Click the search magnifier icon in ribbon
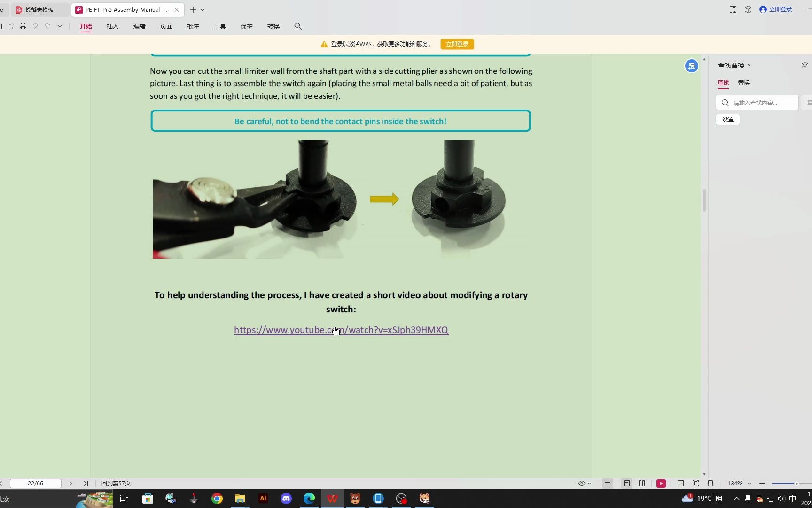The height and width of the screenshot is (508, 812). point(298,26)
